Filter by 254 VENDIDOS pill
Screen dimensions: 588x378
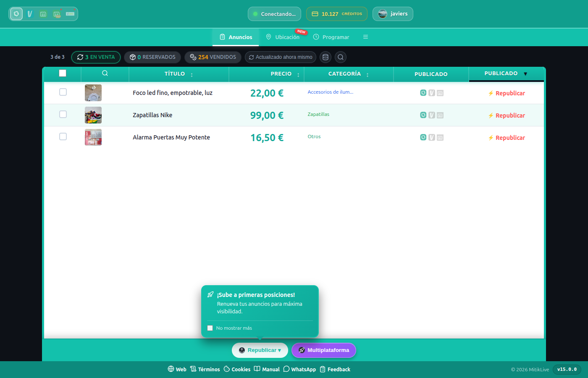pos(213,57)
